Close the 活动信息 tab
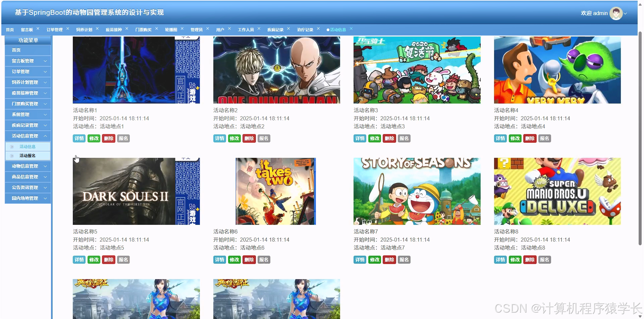 click(x=351, y=28)
